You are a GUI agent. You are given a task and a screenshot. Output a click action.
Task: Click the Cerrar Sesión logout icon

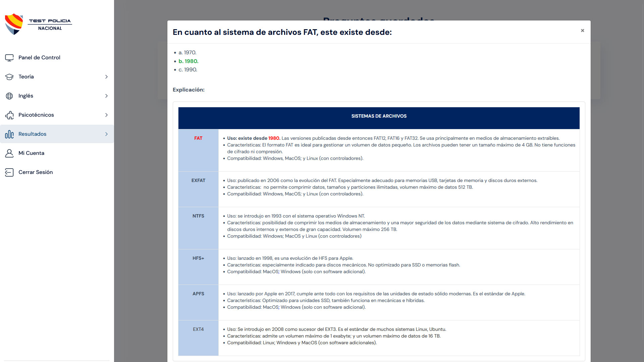tap(9, 172)
